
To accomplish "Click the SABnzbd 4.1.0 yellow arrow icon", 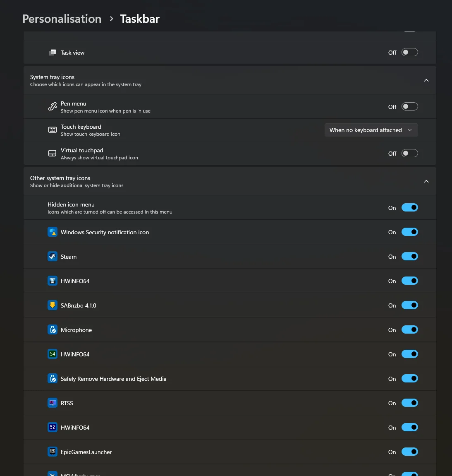I will [x=53, y=305].
